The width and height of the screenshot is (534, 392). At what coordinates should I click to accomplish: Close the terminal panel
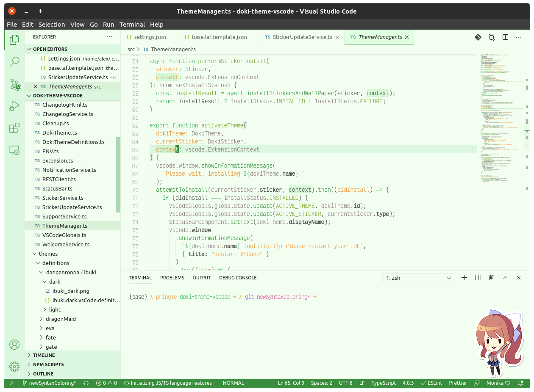coord(519,278)
